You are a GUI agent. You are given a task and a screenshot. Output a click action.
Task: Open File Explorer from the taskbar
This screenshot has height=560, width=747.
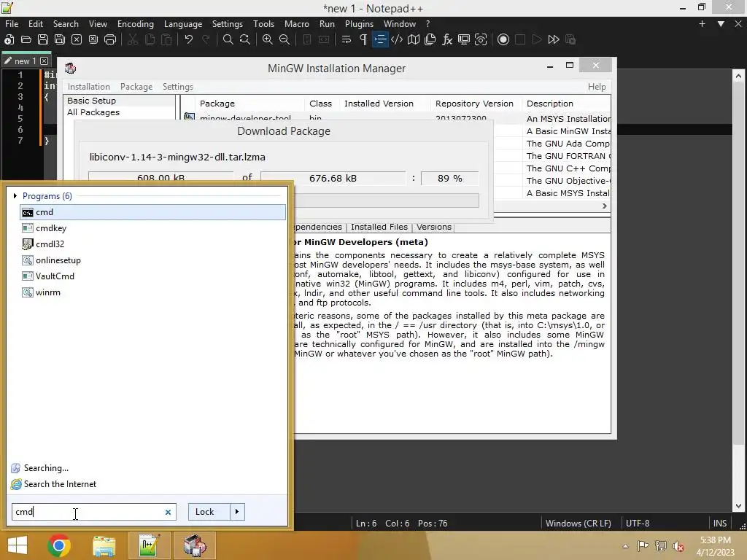click(x=104, y=545)
